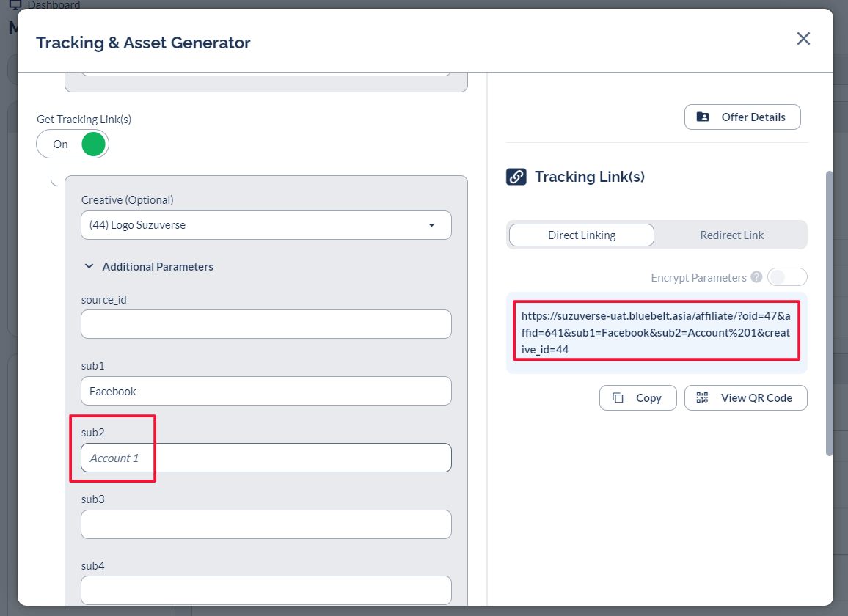The image size is (848, 616).
Task: Collapse the Additional Parameters section
Action: pos(89,267)
